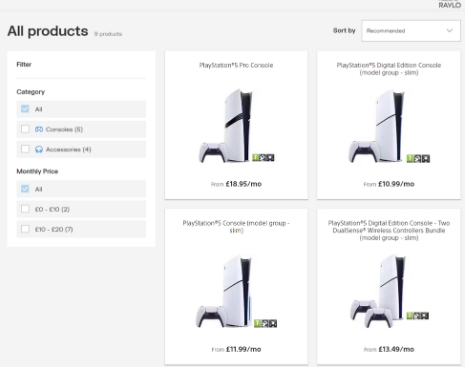This screenshot has height=369, width=468.
Task: Check the £10 - £20 price filter
Action: tap(25, 229)
